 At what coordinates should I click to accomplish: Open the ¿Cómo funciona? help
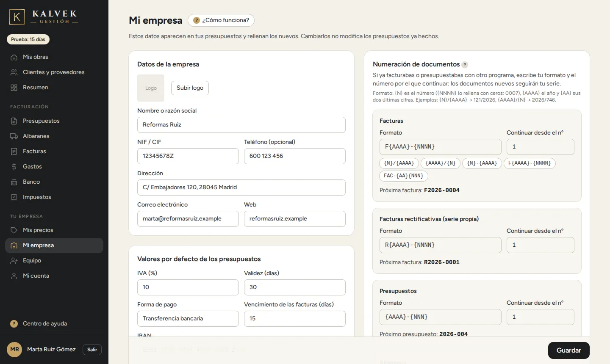click(221, 20)
